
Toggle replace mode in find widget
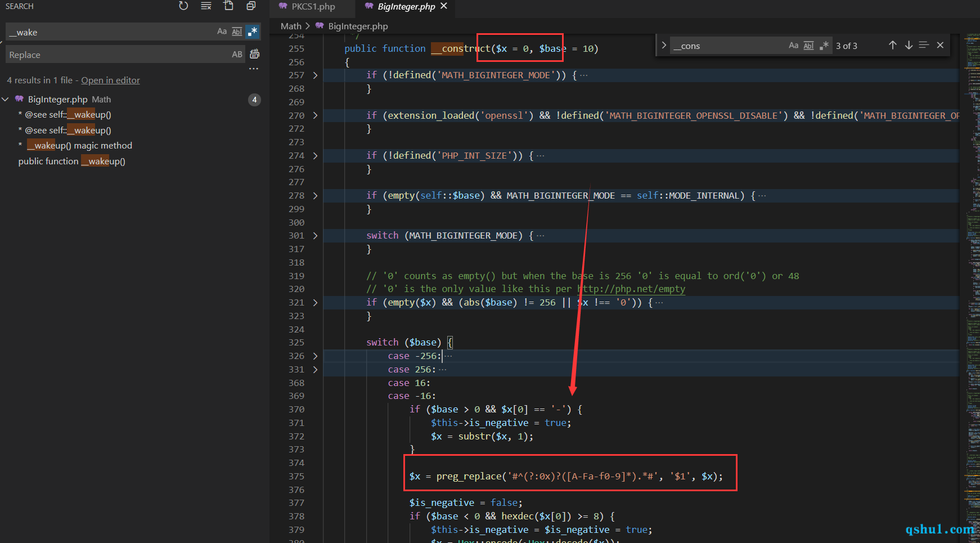[664, 46]
